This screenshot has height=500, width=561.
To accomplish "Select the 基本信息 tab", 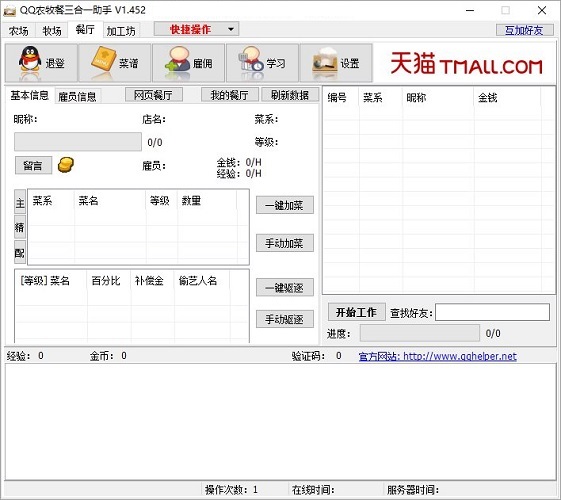I will click(x=29, y=95).
